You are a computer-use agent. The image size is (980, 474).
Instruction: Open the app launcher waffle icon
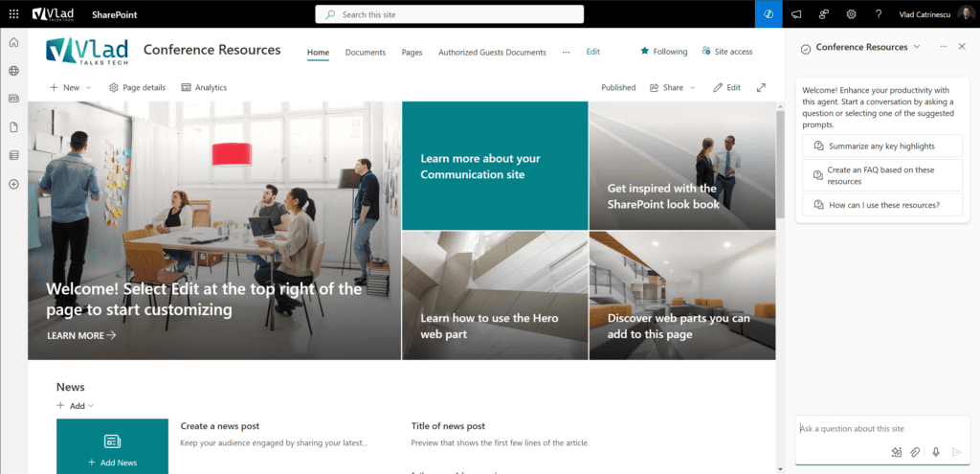coord(13,13)
